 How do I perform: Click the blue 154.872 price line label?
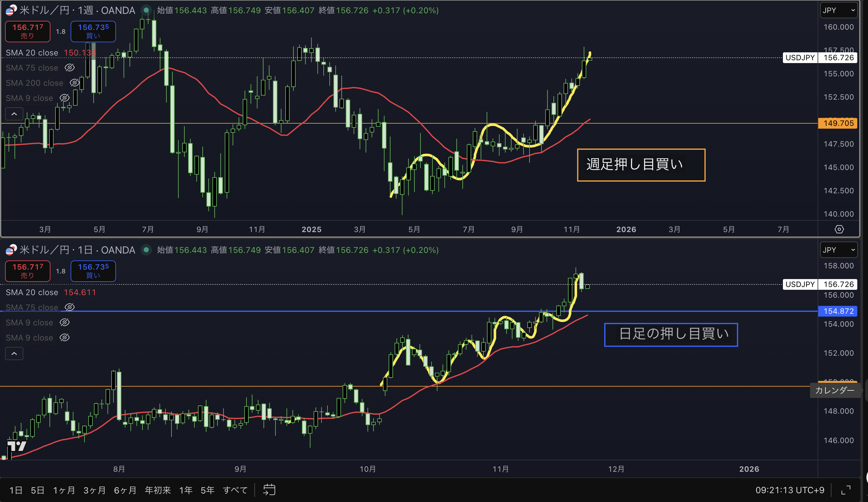coord(838,311)
